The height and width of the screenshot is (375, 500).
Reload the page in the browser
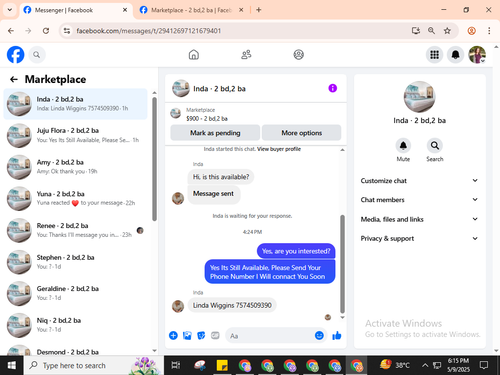pyautogui.click(x=46, y=31)
